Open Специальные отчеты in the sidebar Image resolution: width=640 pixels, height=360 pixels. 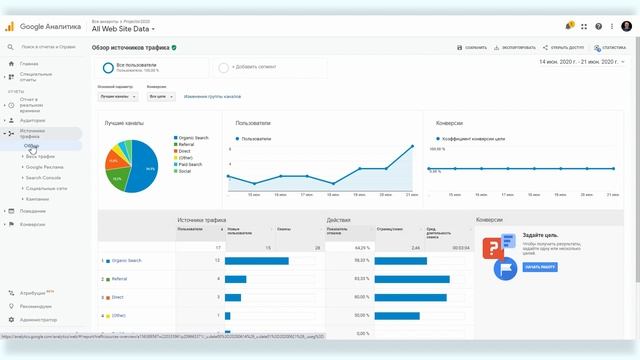coord(36,77)
